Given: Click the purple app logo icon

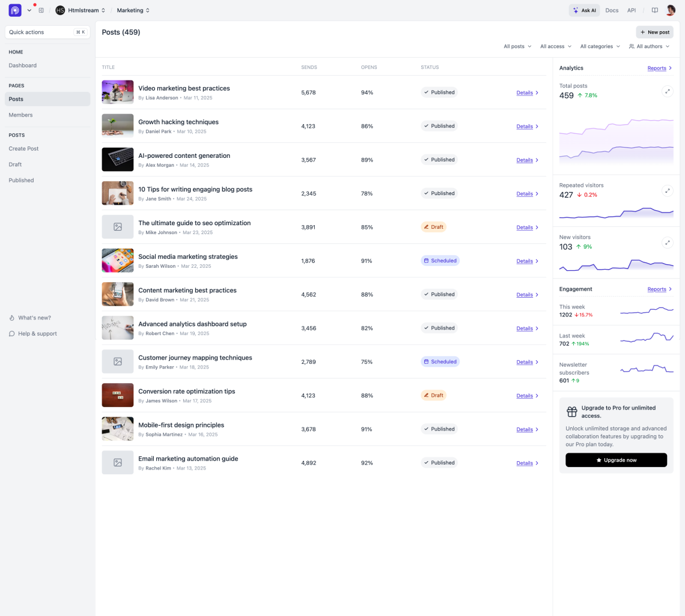Looking at the screenshot, I should [x=15, y=10].
